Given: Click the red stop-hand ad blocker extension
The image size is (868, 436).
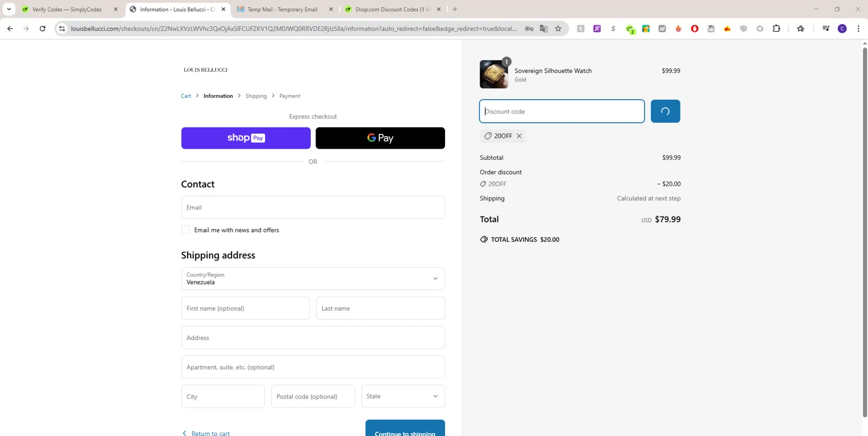Looking at the screenshot, I should point(695,28).
